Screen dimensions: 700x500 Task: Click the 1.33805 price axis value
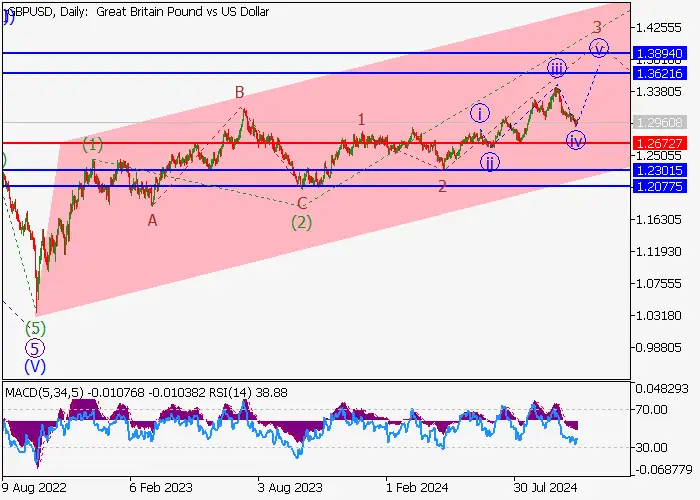658,92
